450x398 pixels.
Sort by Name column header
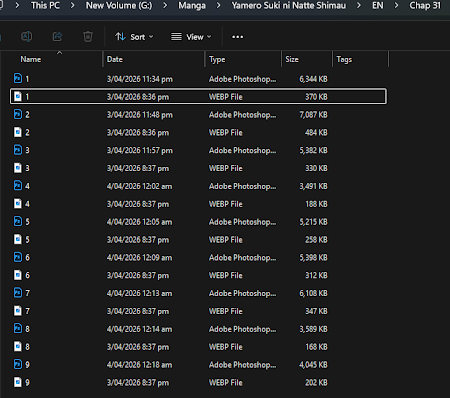(x=31, y=59)
